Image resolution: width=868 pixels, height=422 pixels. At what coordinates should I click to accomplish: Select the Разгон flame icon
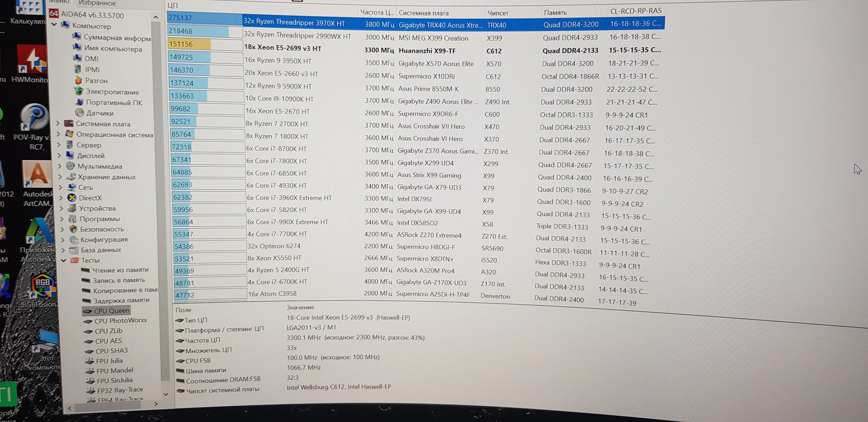[79, 81]
